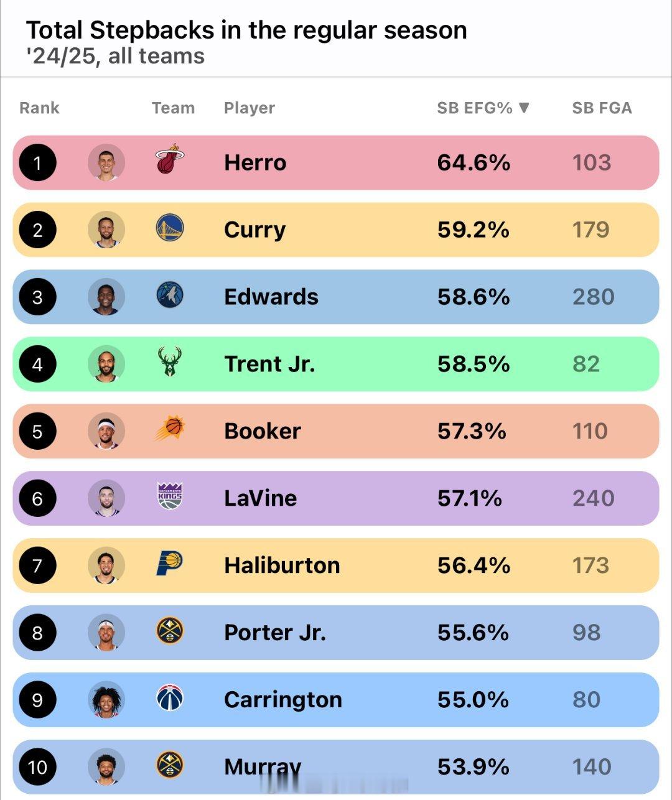Click the rank 9 badge
This screenshot has width=672, height=800.
point(37,700)
